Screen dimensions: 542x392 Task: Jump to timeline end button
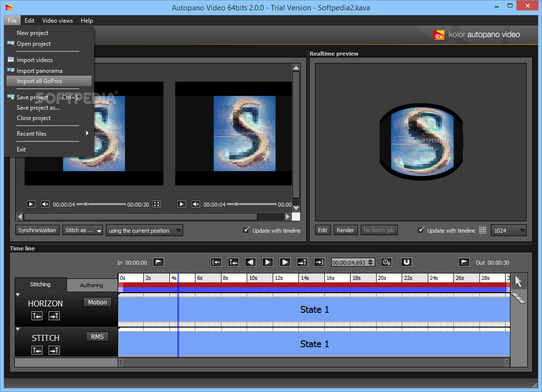pyautogui.click(x=319, y=262)
